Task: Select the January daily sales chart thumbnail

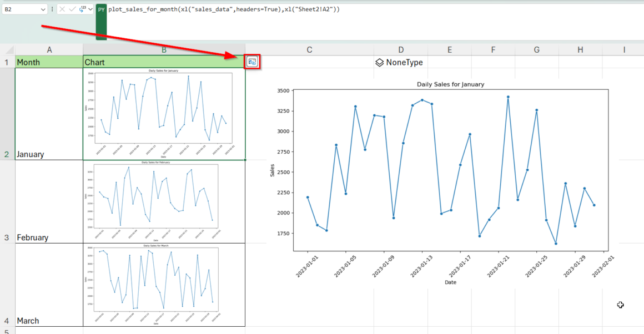Action: point(164,111)
